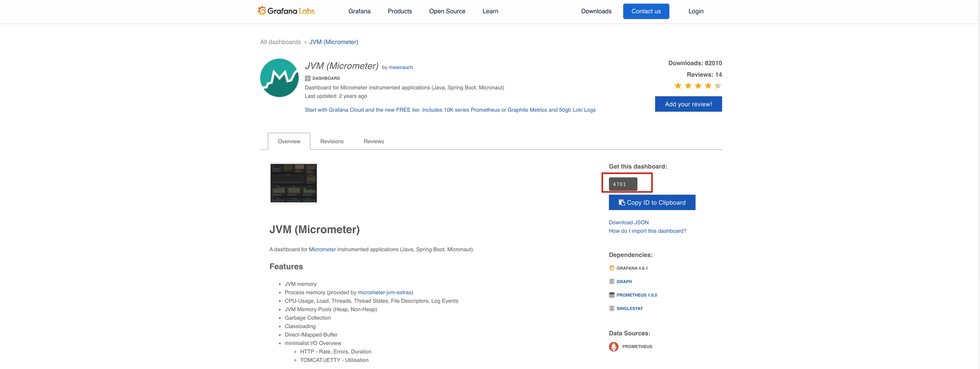This screenshot has width=980, height=369.
Task: Click the JVM Micrometer dashboard avatar icon
Action: coord(279,78)
